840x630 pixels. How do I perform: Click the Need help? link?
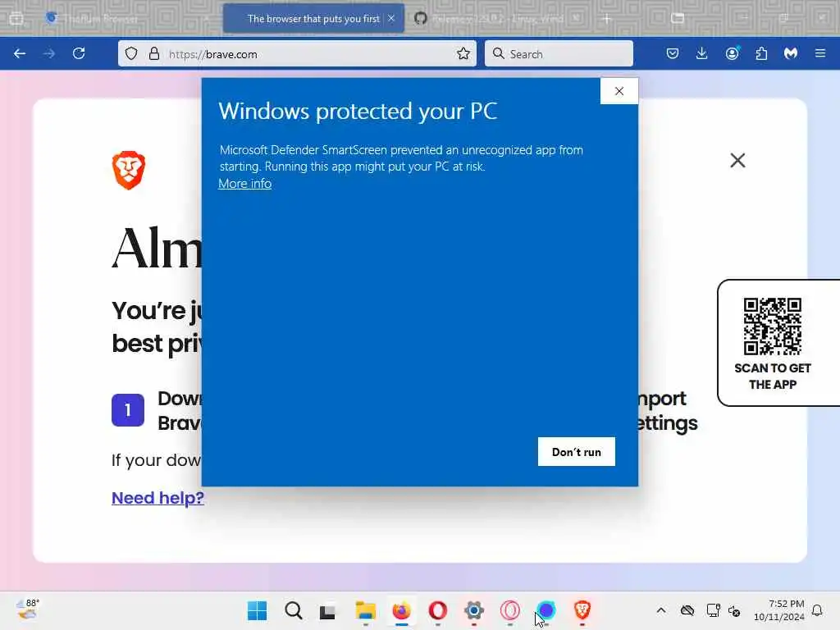pos(157,498)
